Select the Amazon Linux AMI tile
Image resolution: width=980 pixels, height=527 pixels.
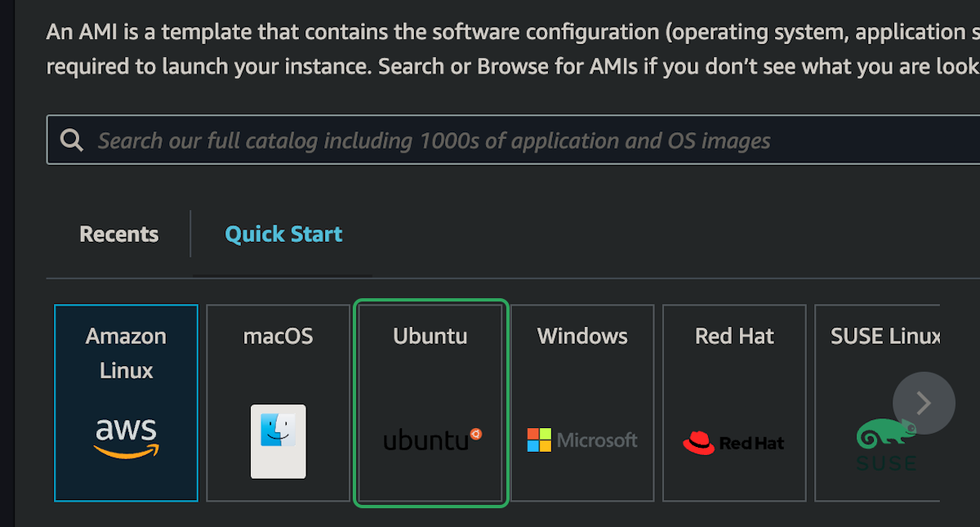point(127,403)
